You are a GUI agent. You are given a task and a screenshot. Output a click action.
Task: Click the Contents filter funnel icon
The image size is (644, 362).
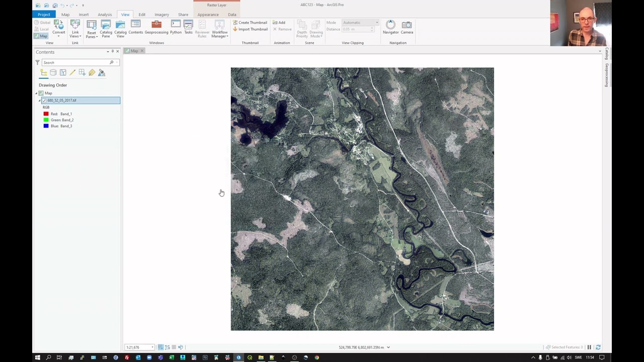[x=37, y=62]
